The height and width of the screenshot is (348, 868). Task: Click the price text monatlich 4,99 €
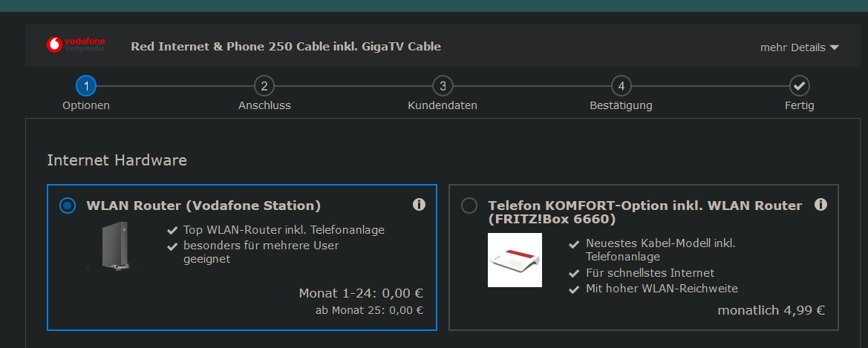point(771,310)
